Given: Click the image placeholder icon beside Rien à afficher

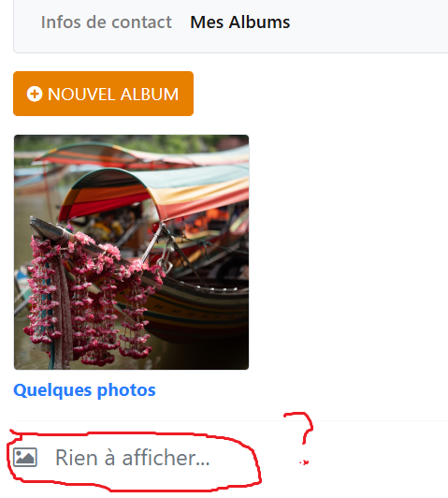Looking at the screenshot, I should click(x=25, y=457).
